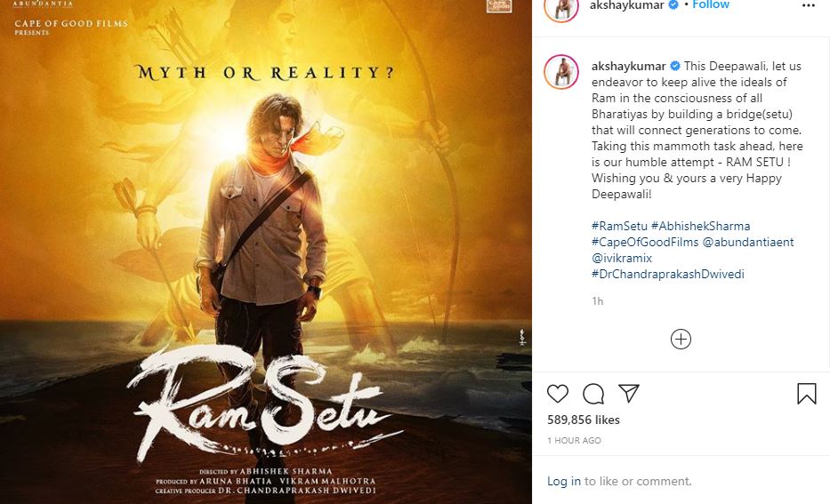Visit @ivikramix profile mention

622,258
